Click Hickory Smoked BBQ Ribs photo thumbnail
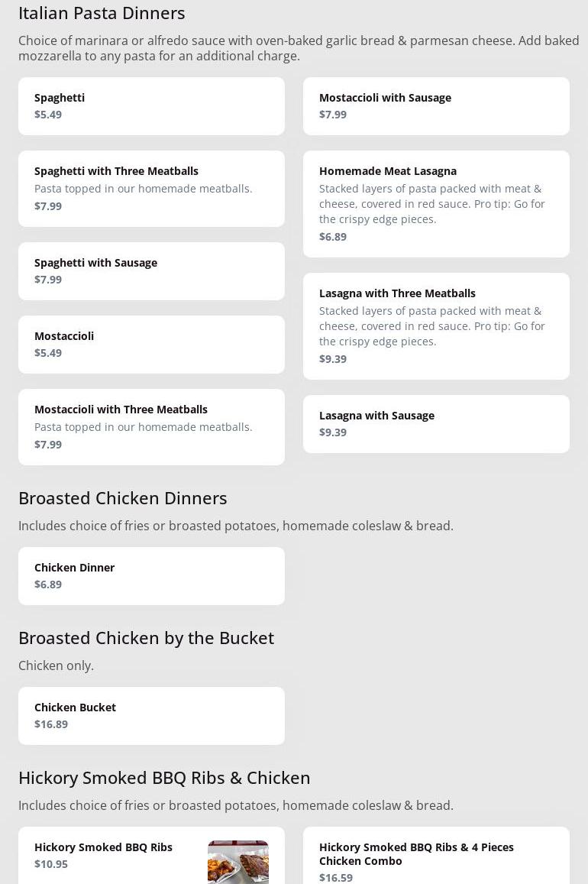The image size is (588, 884). pyautogui.click(x=237, y=863)
